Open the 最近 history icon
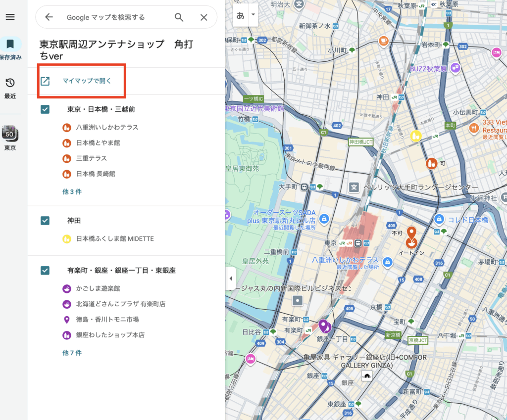The height and width of the screenshot is (420, 507). pos(10,83)
